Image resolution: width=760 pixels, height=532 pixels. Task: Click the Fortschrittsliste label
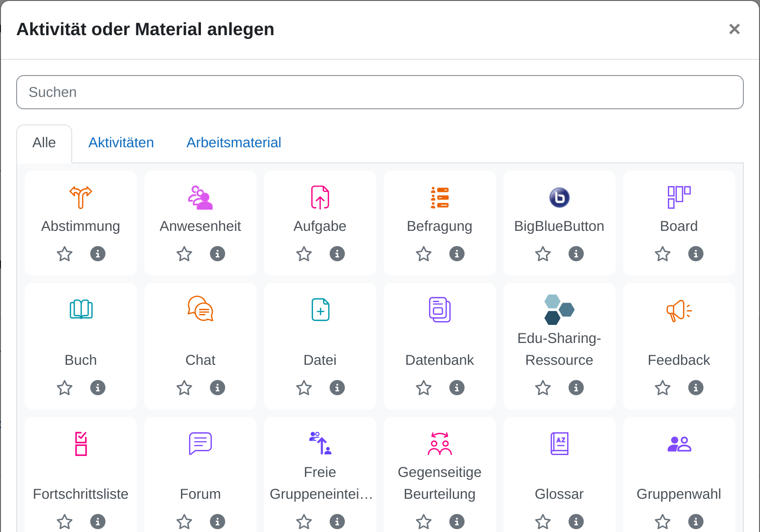coord(81,494)
